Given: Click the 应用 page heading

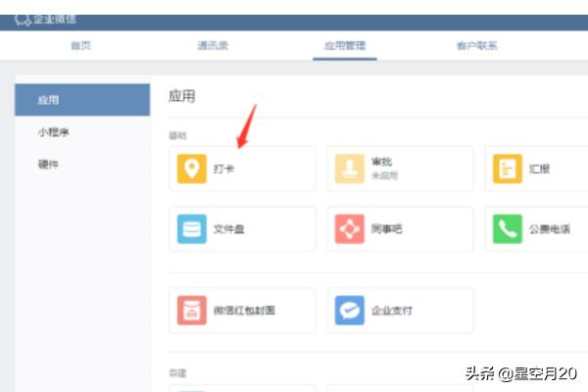Looking at the screenshot, I should click(182, 96).
